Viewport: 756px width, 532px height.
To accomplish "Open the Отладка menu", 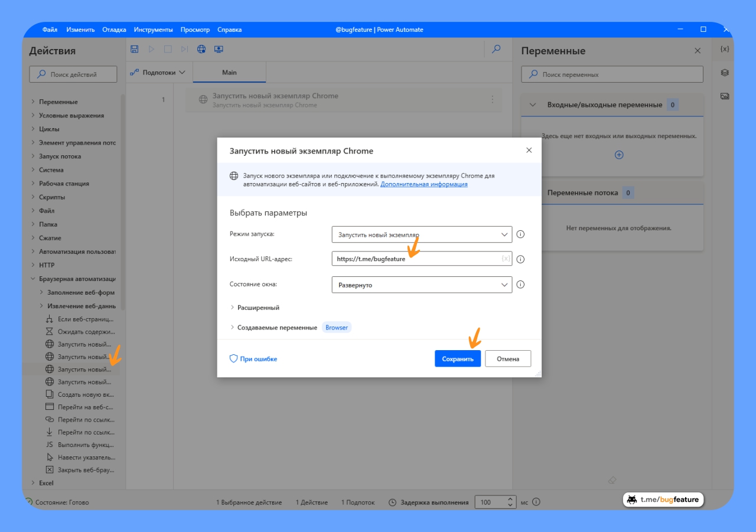I will [114, 30].
